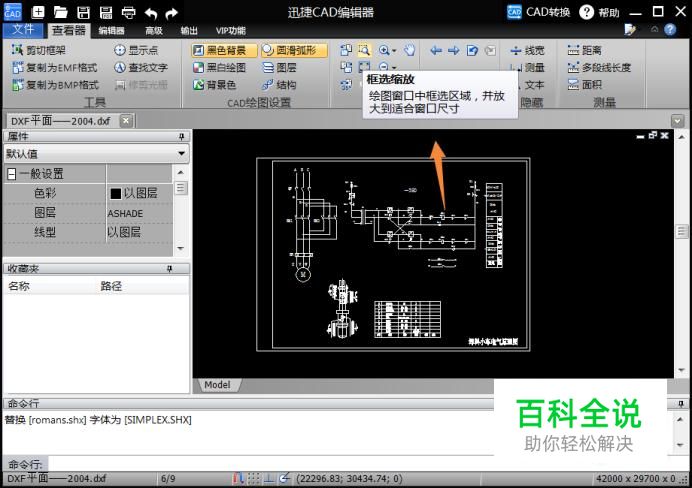Click the right arrow next view icon
This screenshot has height=488, width=692.
454,51
